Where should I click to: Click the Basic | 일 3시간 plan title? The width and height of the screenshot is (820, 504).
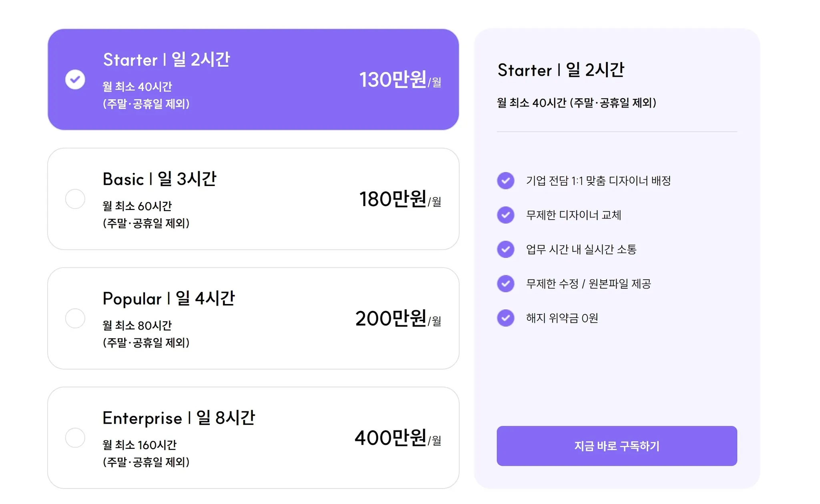159,179
